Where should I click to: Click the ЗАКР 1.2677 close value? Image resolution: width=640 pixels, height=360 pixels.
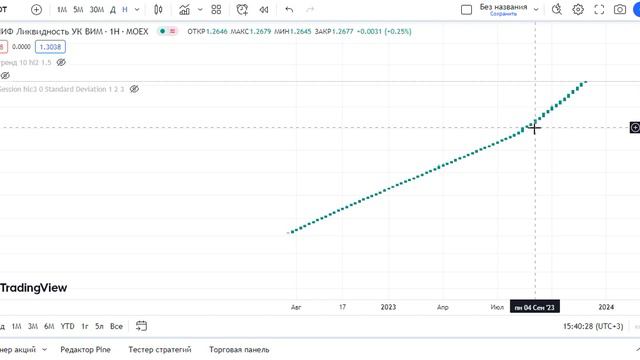333,31
